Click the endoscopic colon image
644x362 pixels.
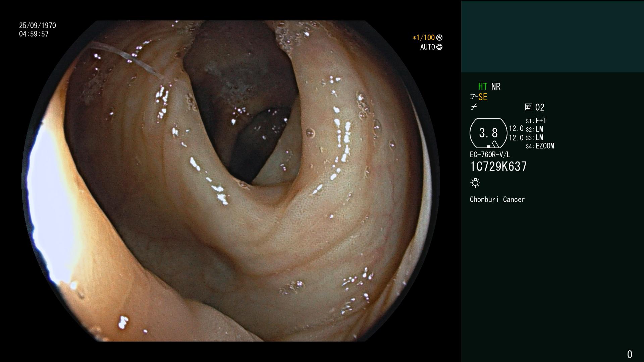[231, 181]
